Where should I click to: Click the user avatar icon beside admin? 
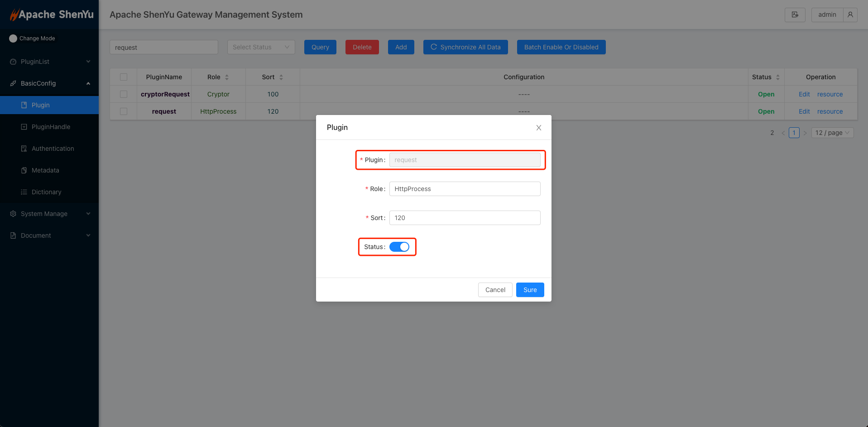click(850, 15)
